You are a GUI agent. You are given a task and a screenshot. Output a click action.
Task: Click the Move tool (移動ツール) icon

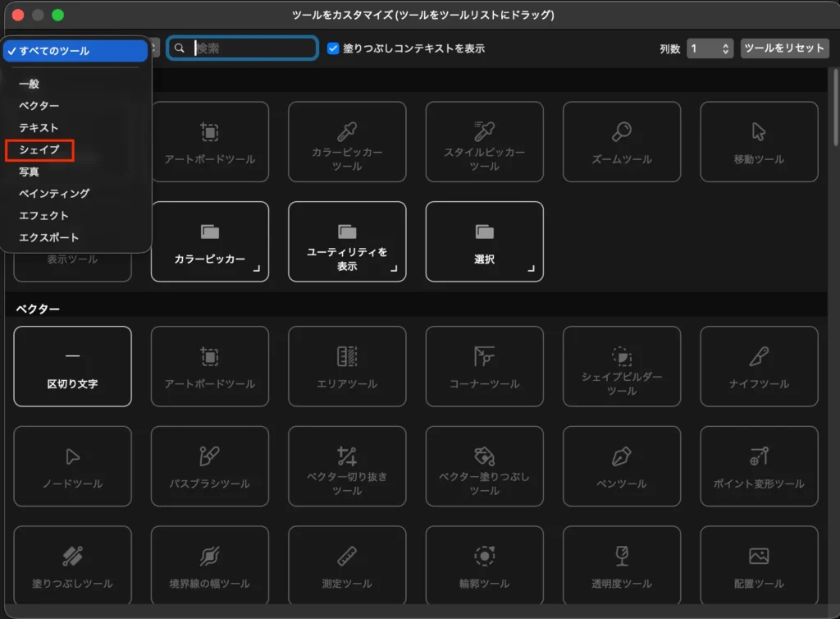click(759, 132)
